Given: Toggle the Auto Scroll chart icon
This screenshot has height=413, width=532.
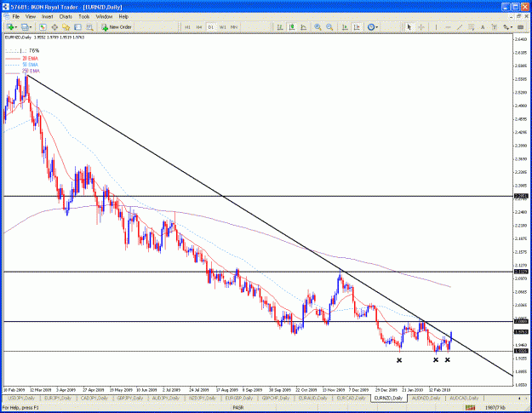Looking at the screenshot, I should [x=345, y=27].
